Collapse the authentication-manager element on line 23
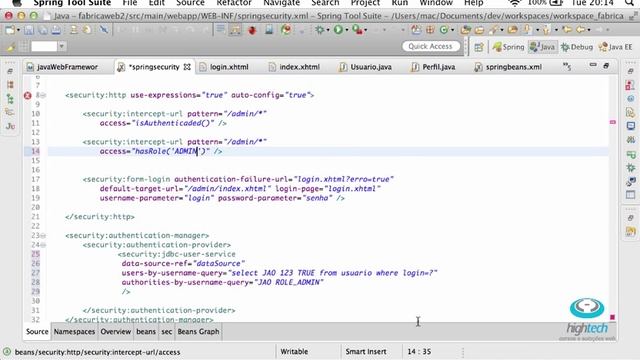 (x=43, y=236)
